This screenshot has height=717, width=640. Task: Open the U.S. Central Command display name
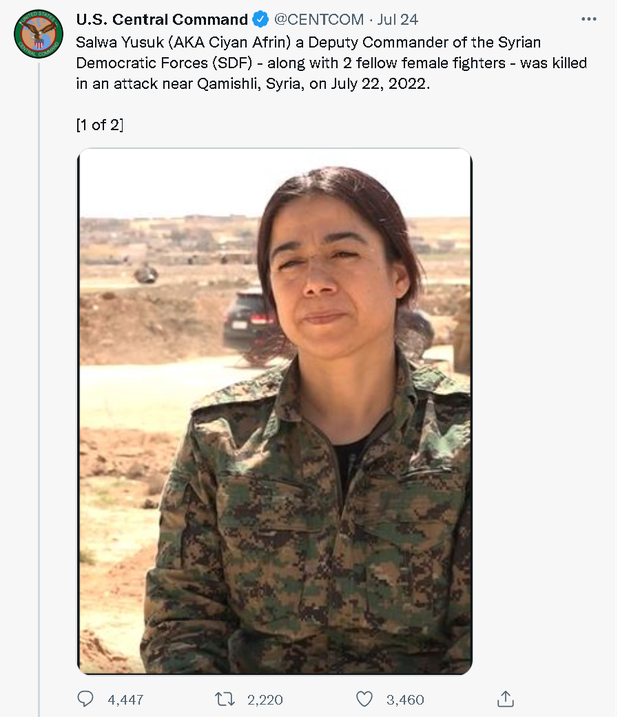tap(162, 20)
